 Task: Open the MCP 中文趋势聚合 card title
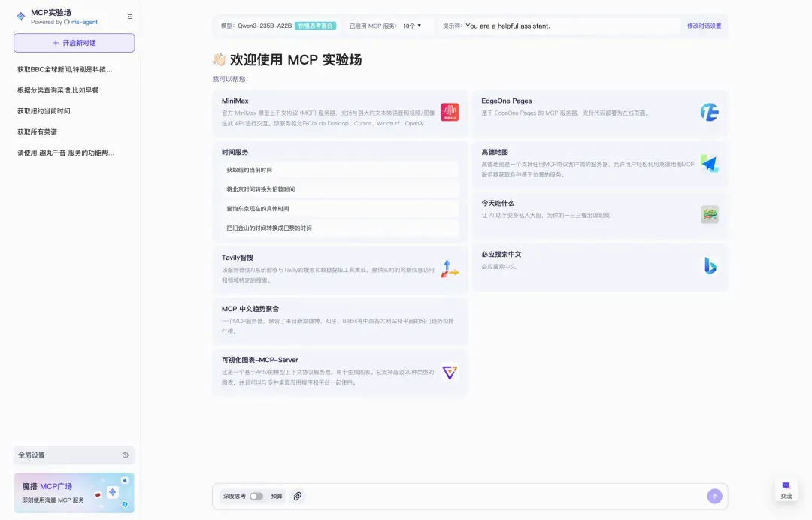[250, 309]
